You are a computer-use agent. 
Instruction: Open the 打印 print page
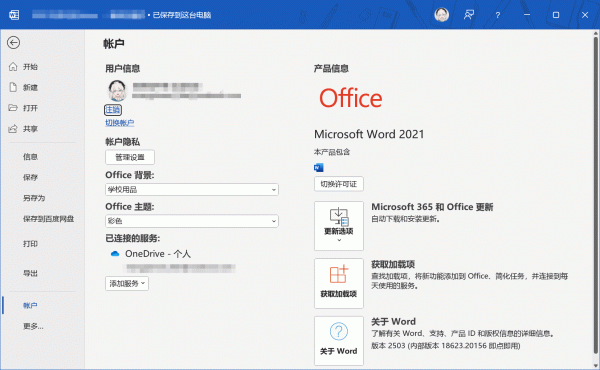[x=30, y=244]
